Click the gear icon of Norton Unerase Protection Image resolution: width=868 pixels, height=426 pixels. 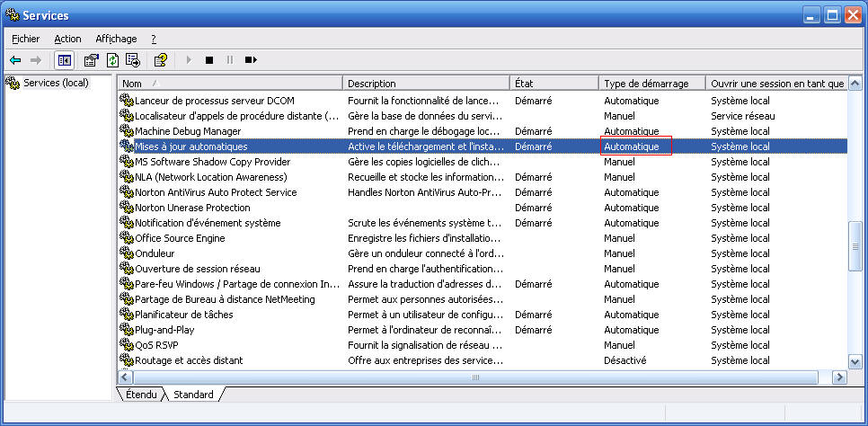(x=126, y=208)
